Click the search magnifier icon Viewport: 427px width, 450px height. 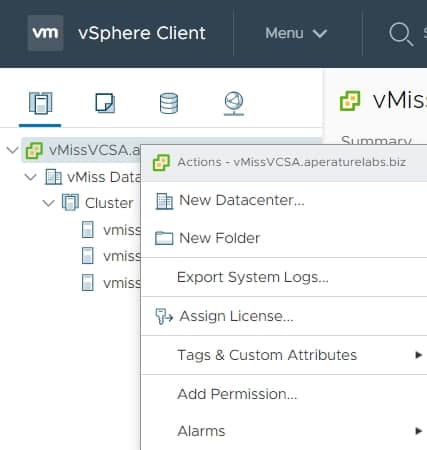pyautogui.click(x=401, y=34)
